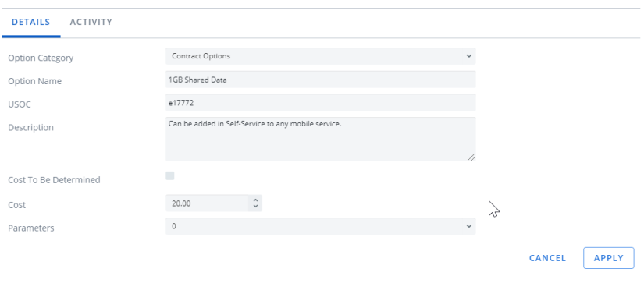Click the USOC field containing e17772
The width and height of the screenshot is (644, 283).
[x=320, y=103]
